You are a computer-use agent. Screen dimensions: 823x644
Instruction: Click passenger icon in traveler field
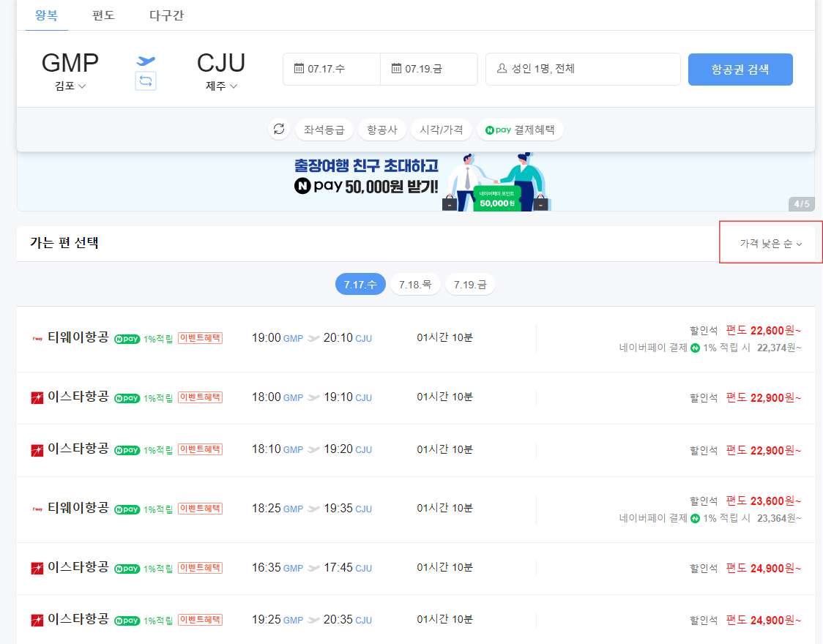[x=502, y=68]
